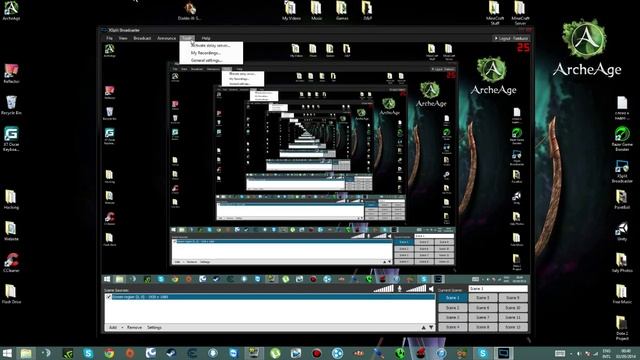The width and height of the screenshot is (640, 360).
Task: Adjust microphone volume bars in outermost XSplit
Action: 384,289
